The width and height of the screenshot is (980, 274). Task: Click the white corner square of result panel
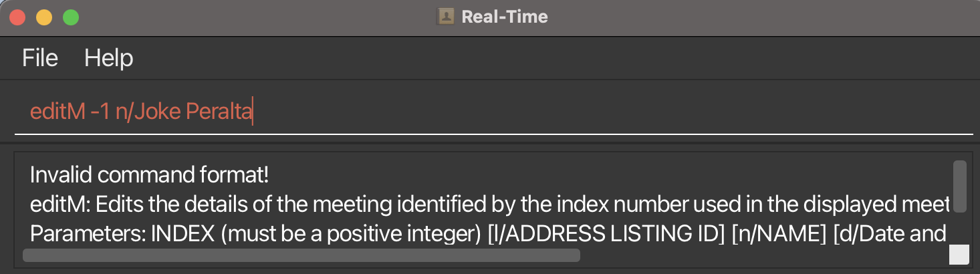[x=959, y=255]
